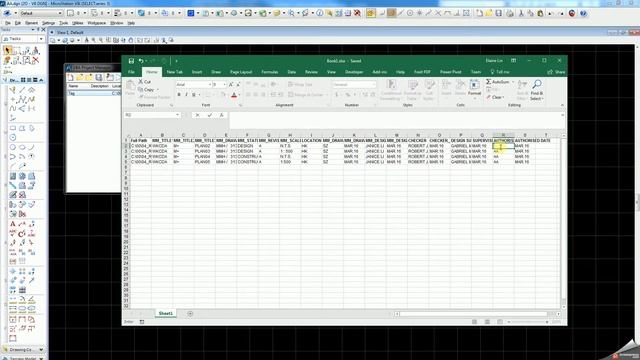Image resolution: width=640 pixels, height=360 pixels.
Task: Click Copy in the Excel Clipboard group
Action: coord(147,89)
